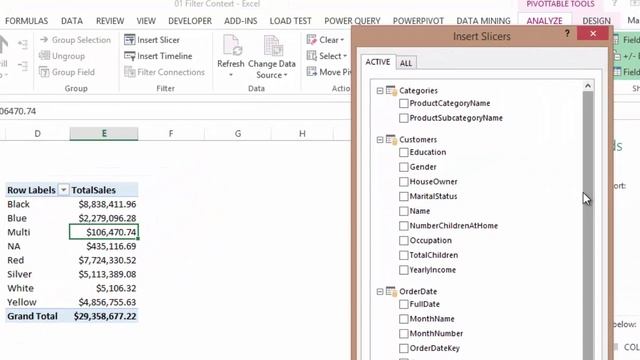Enable the MonthName checkbox
Viewport: 640px width, 360px height.
(404, 319)
